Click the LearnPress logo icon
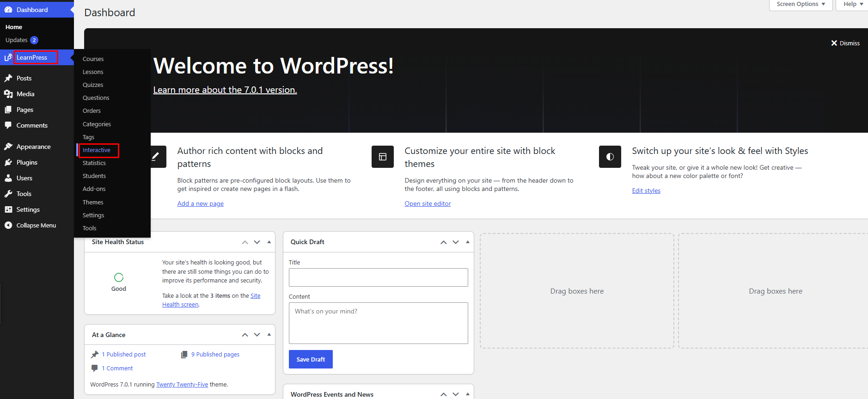 click(x=8, y=57)
